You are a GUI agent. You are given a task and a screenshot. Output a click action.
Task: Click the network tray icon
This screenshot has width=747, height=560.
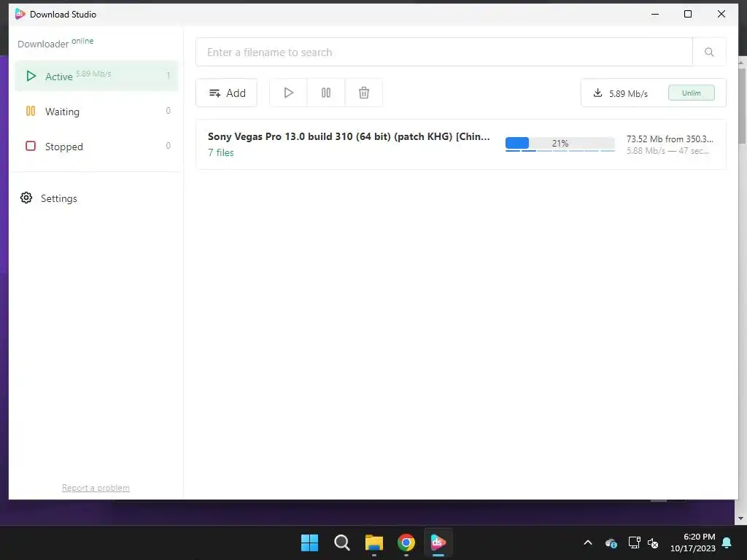coord(634,542)
